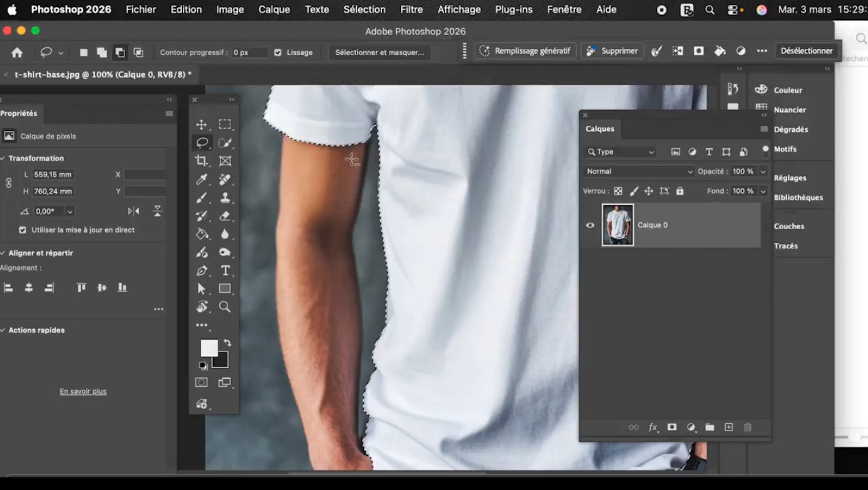Delete layer using trash icon
Viewport: 868px width, 490px height.
point(747,427)
